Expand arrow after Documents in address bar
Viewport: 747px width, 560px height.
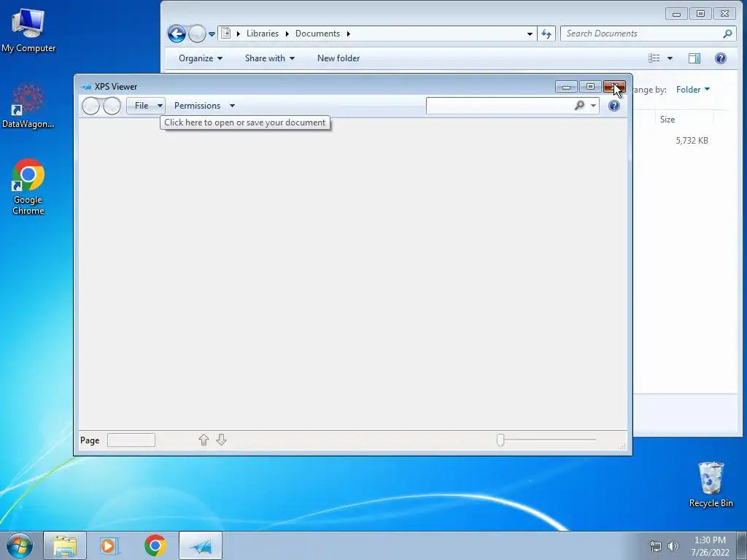[348, 34]
